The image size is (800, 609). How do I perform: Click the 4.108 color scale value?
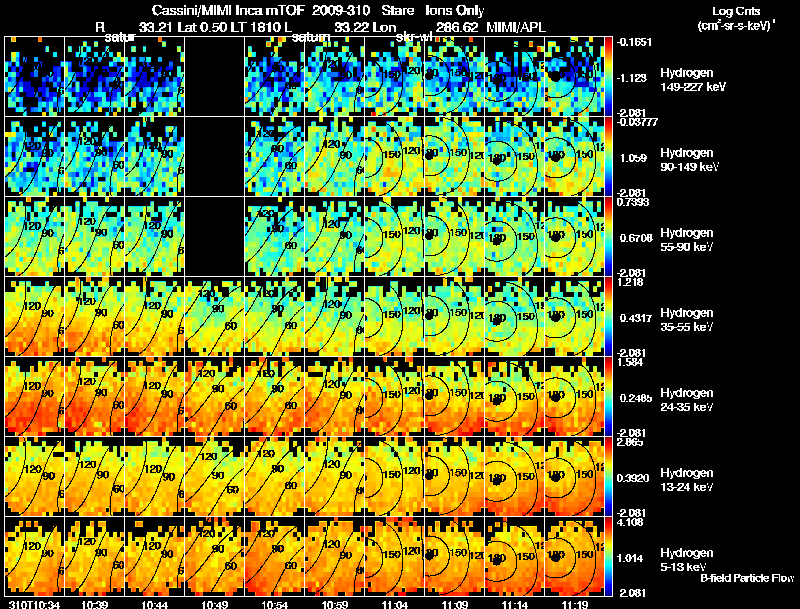630,522
